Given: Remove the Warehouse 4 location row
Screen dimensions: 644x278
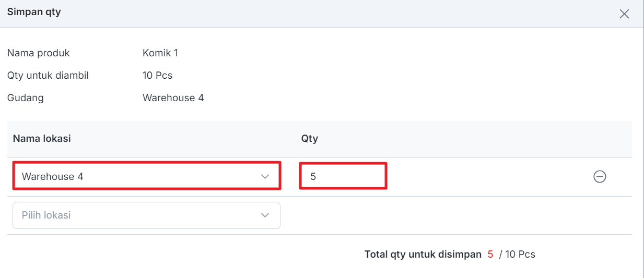Looking at the screenshot, I should tap(600, 177).
